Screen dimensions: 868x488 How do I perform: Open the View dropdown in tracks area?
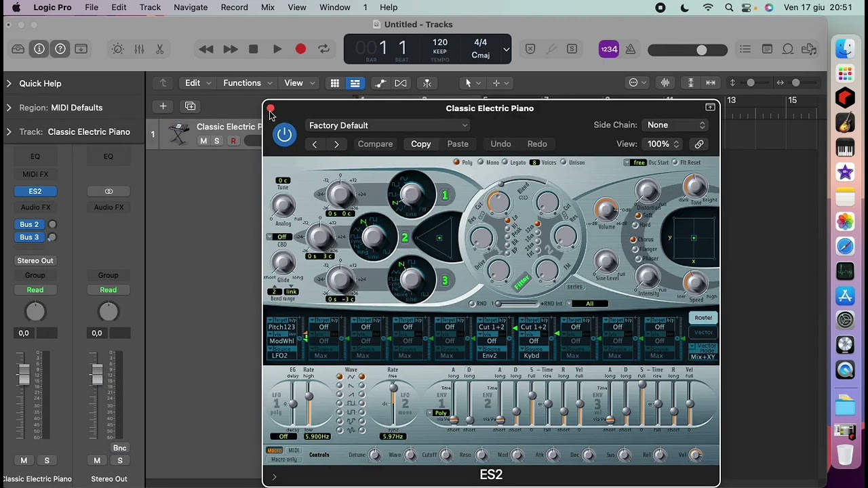299,83
